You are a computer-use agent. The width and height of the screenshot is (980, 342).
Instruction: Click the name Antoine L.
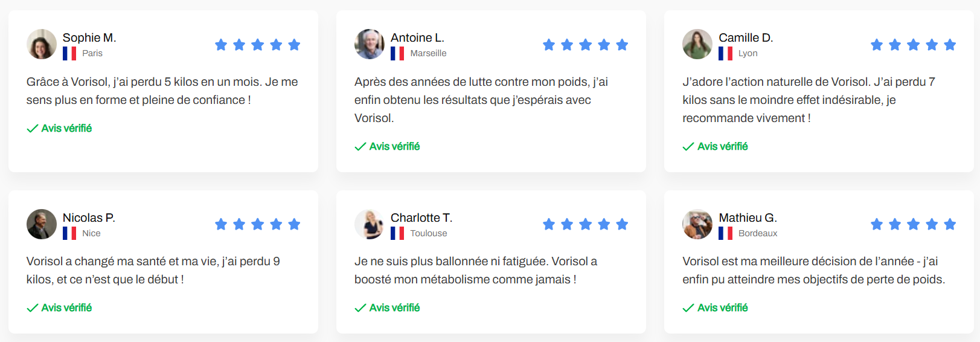tap(417, 37)
